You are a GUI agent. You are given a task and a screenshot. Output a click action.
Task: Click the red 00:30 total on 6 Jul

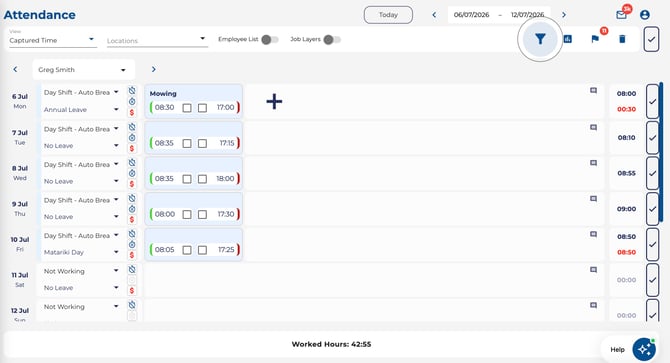626,109
